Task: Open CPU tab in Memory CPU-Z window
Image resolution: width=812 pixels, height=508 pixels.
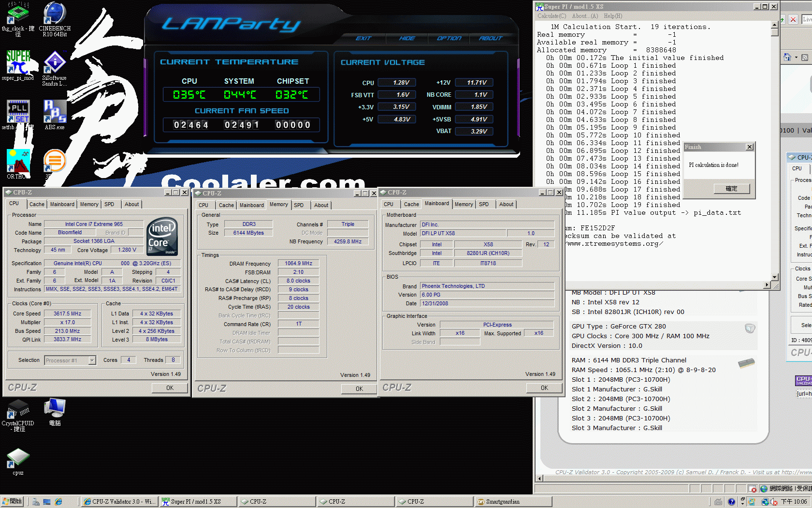Action: pyautogui.click(x=203, y=205)
